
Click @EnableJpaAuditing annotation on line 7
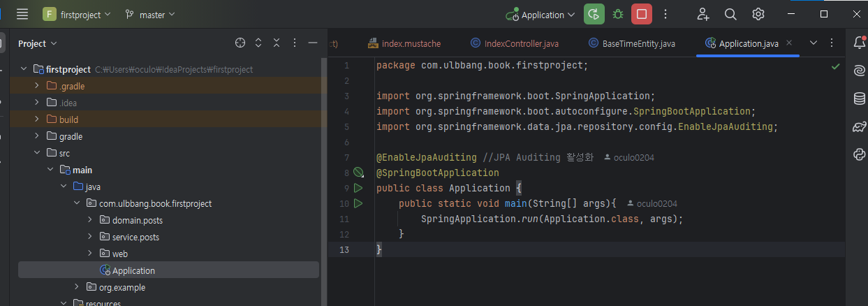coord(427,157)
